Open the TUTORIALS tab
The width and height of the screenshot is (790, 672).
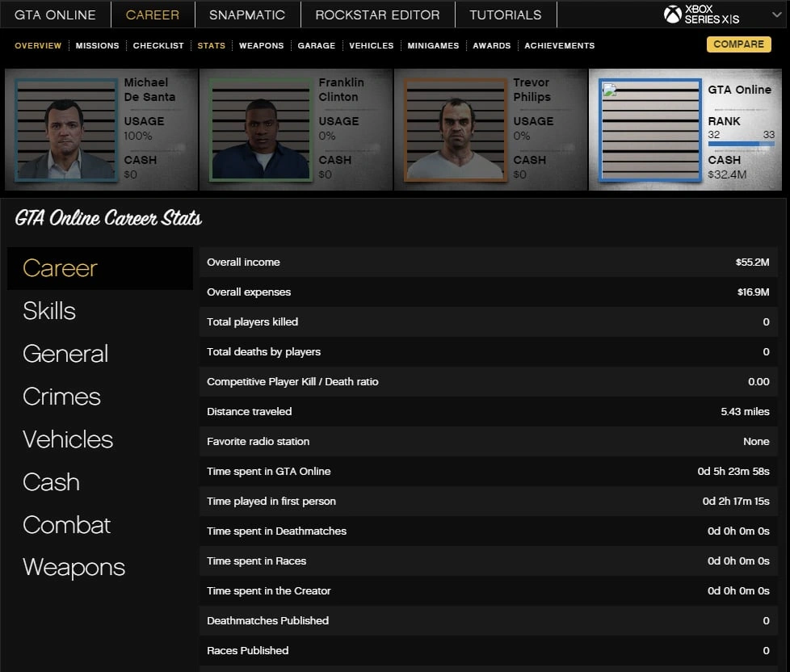[506, 15]
